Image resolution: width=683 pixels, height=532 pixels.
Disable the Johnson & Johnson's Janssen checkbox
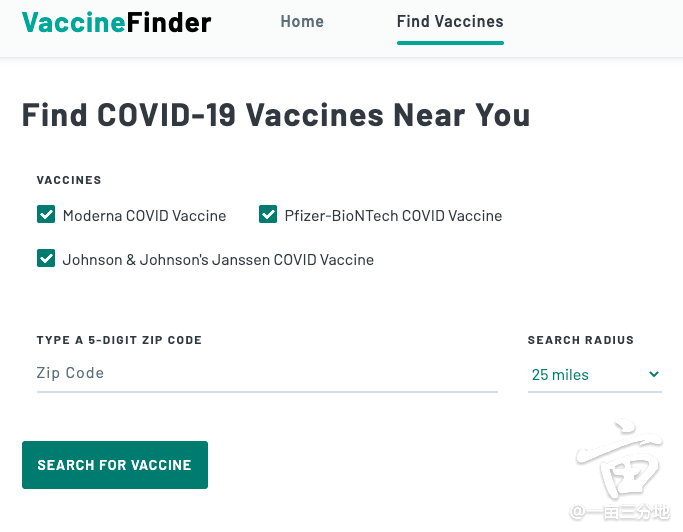(46, 258)
